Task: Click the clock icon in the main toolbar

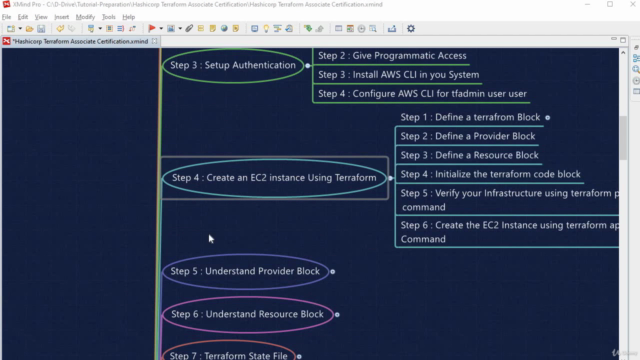Action: (362, 29)
